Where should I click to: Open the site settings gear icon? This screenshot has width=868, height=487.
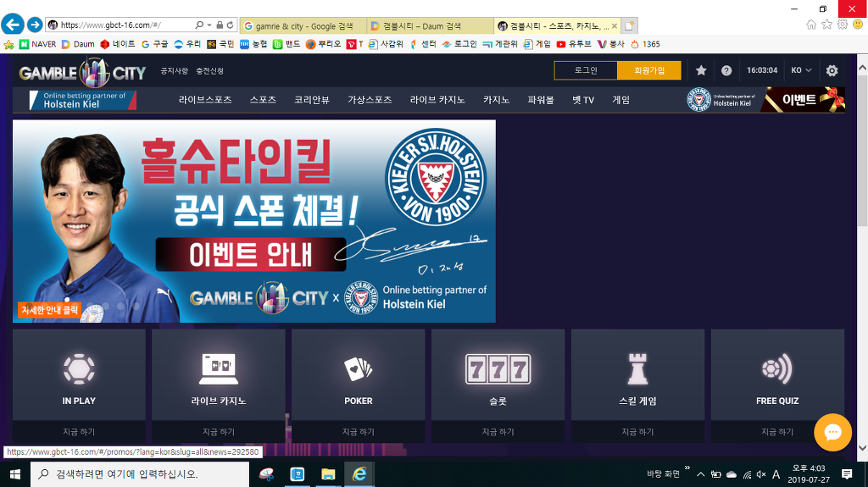(832, 70)
